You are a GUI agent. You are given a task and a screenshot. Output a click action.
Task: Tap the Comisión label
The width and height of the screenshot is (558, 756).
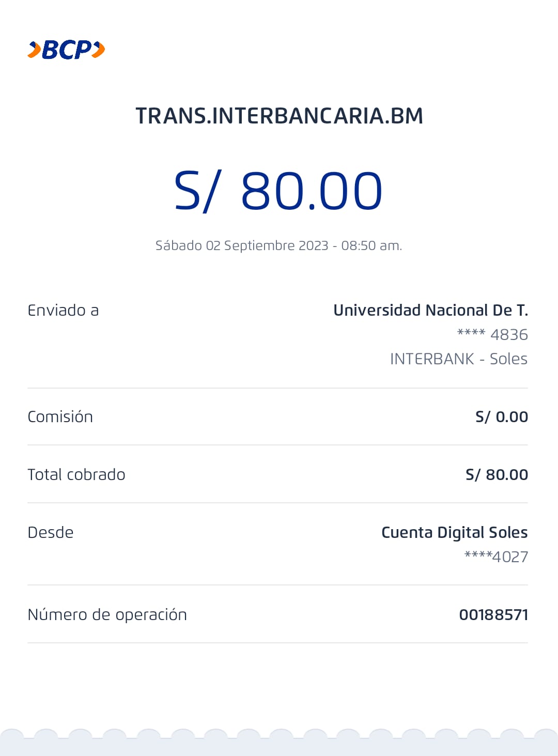click(60, 416)
